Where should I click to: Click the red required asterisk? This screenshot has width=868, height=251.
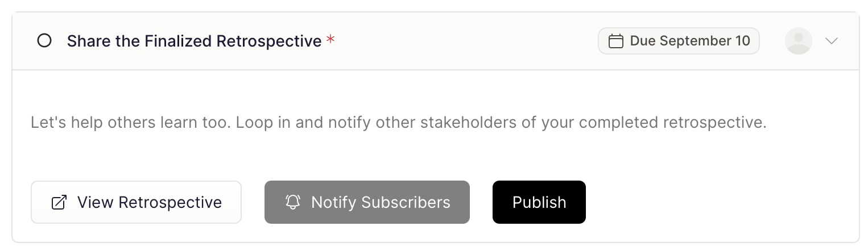(330, 40)
